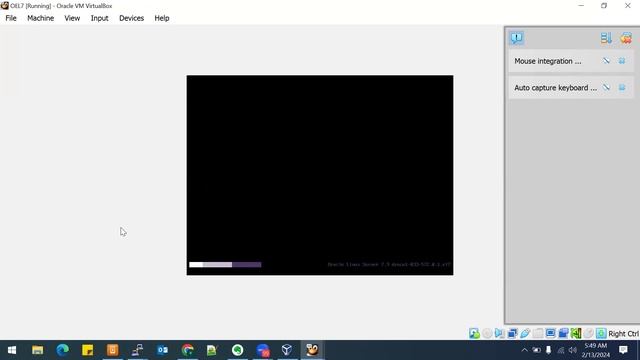Open Sticky Notes from the taskbar
This screenshot has height=360, width=640.
[x=87, y=350]
